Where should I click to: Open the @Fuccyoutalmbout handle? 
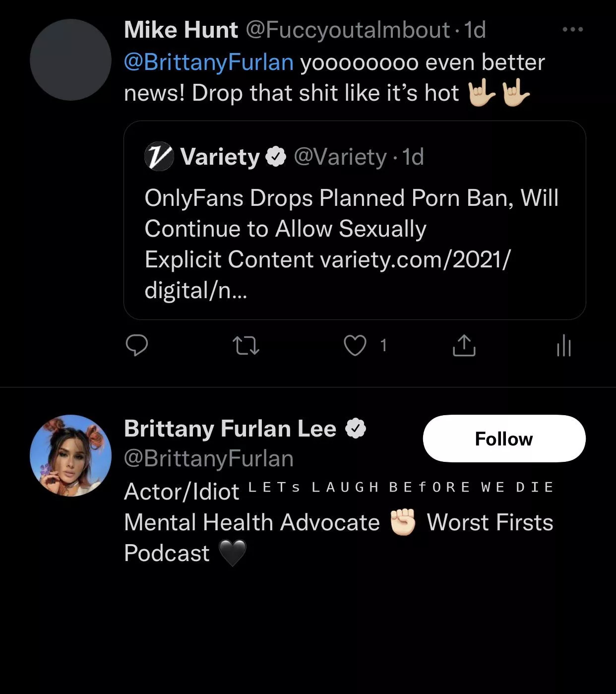(x=348, y=30)
